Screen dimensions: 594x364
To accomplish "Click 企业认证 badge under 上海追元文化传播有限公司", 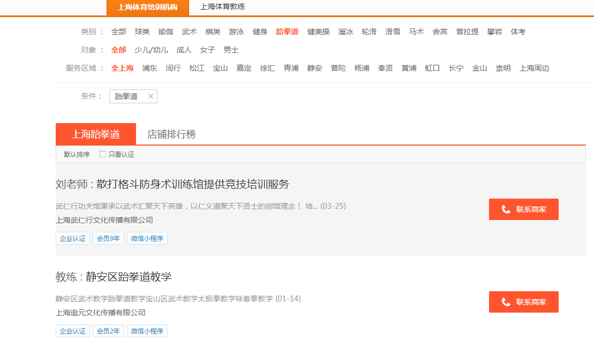I will pos(73,331).
